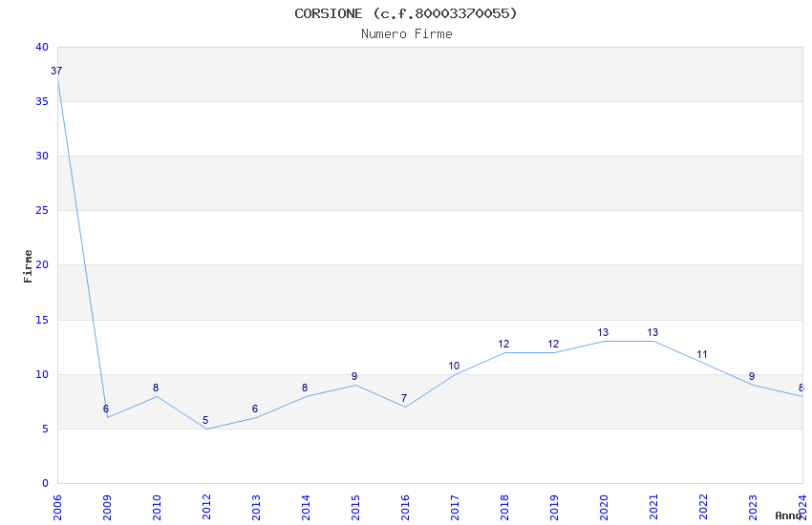The width and height of the screenshot is (812, 525).
Task: Click the chart title 'CORSIONE (c.f.80003370055)'
Action: 405,13
